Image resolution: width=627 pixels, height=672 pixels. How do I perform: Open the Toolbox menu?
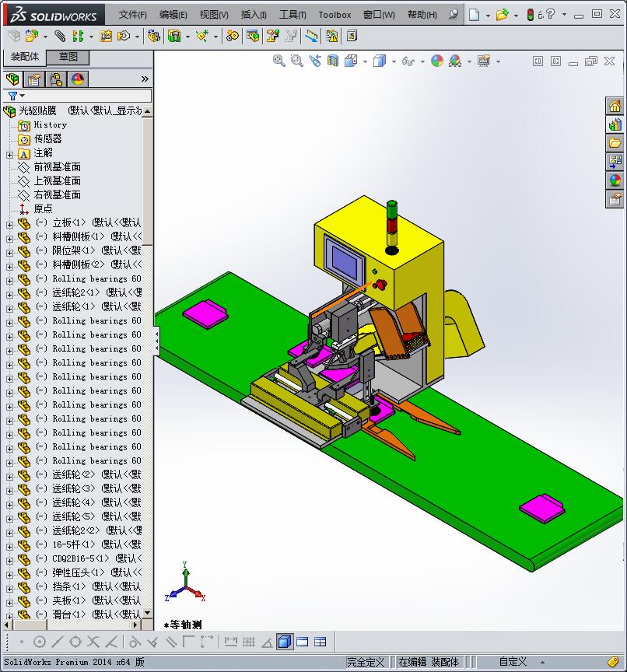335,15
